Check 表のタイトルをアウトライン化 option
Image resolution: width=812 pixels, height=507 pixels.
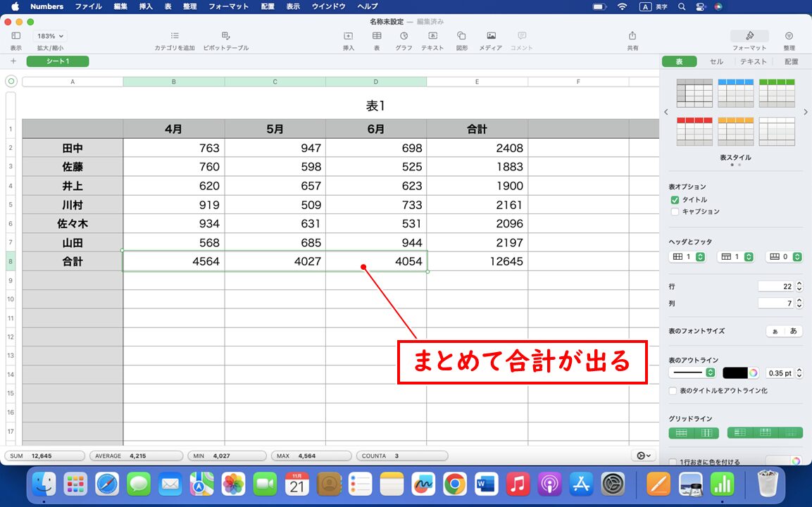click(x=672, y=390)
